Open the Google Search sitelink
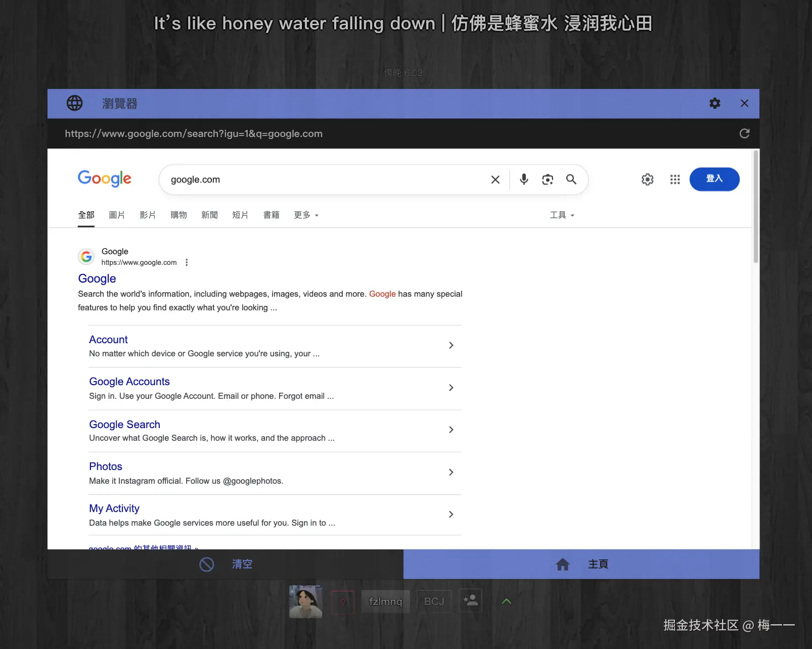 (x=124, y=425)
